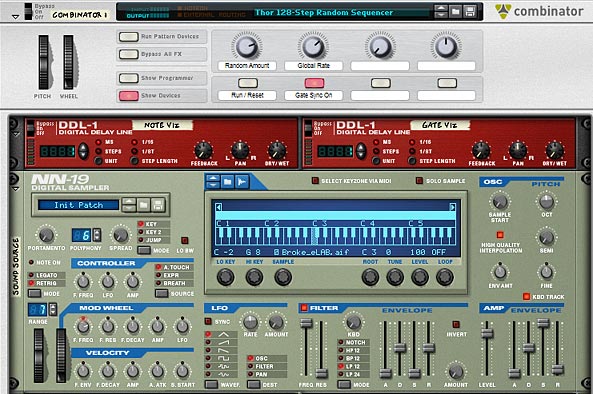593x394 pixels.
Task: Click the LFO Rate knob
Action: [250, 322]
